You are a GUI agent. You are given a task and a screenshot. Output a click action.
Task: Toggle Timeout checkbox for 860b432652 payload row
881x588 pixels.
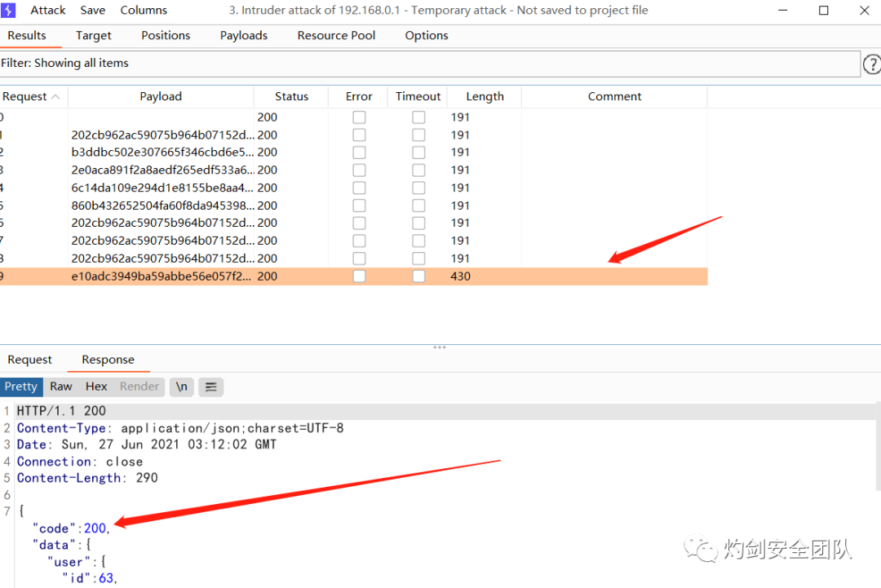418,206
